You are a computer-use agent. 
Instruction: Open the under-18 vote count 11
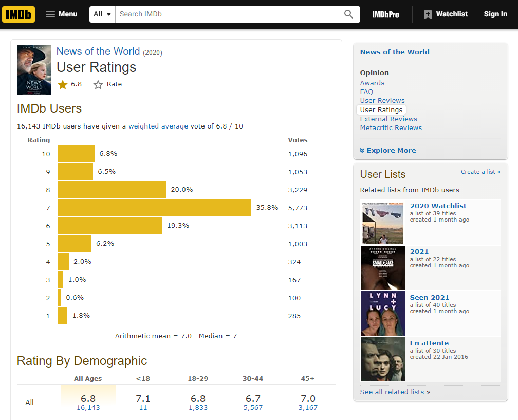tap(143, 408)
